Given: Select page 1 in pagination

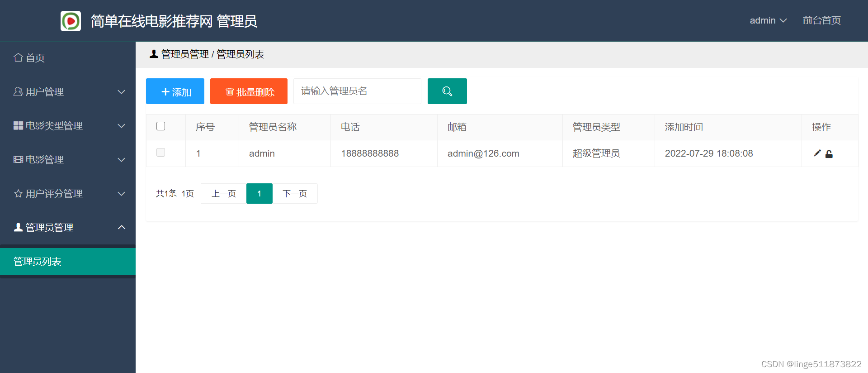Looking at the screenshot, I should (259, 193).
